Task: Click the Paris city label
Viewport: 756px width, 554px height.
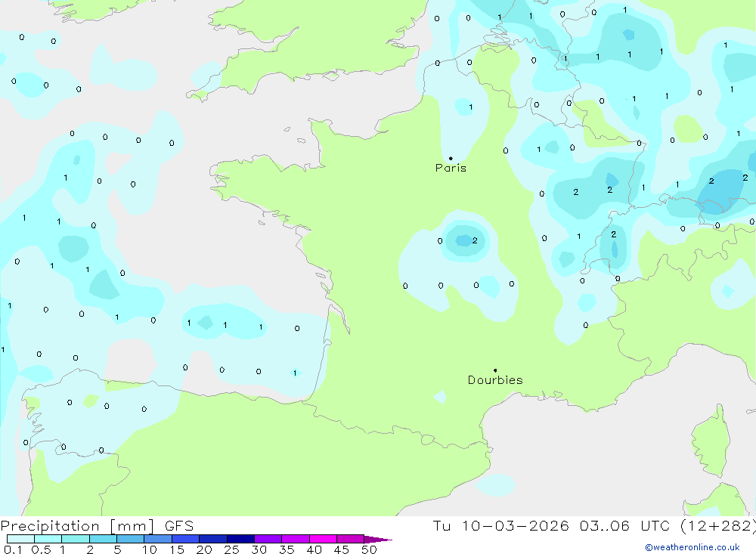Action: (451, 168)
